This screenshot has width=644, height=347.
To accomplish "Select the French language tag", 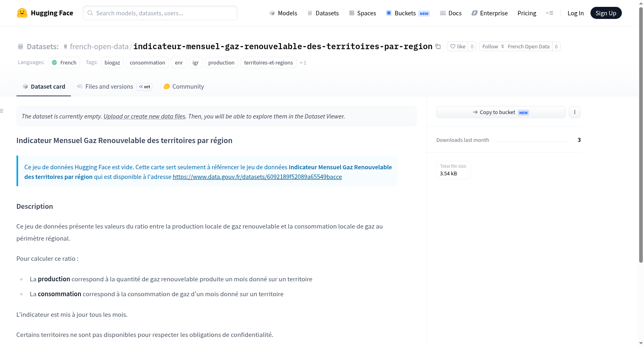I will [x=64, y=62].
